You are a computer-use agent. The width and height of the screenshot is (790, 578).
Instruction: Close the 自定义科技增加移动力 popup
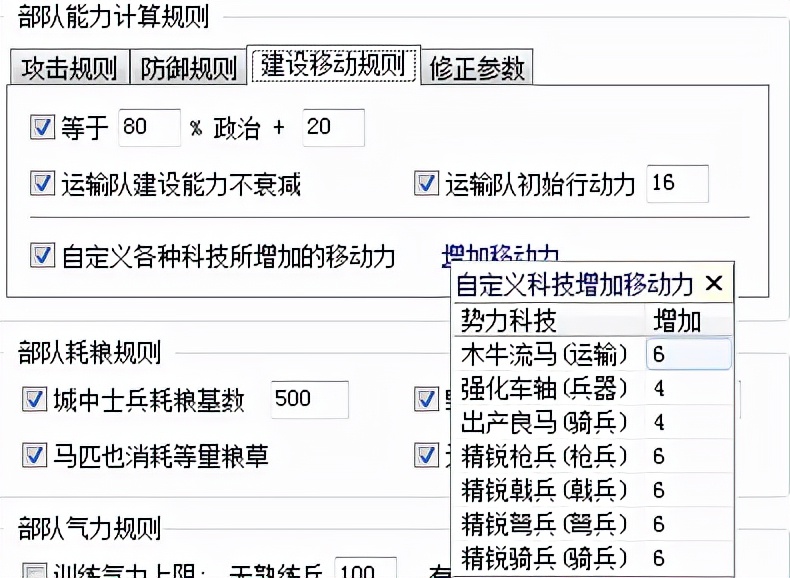714,283
